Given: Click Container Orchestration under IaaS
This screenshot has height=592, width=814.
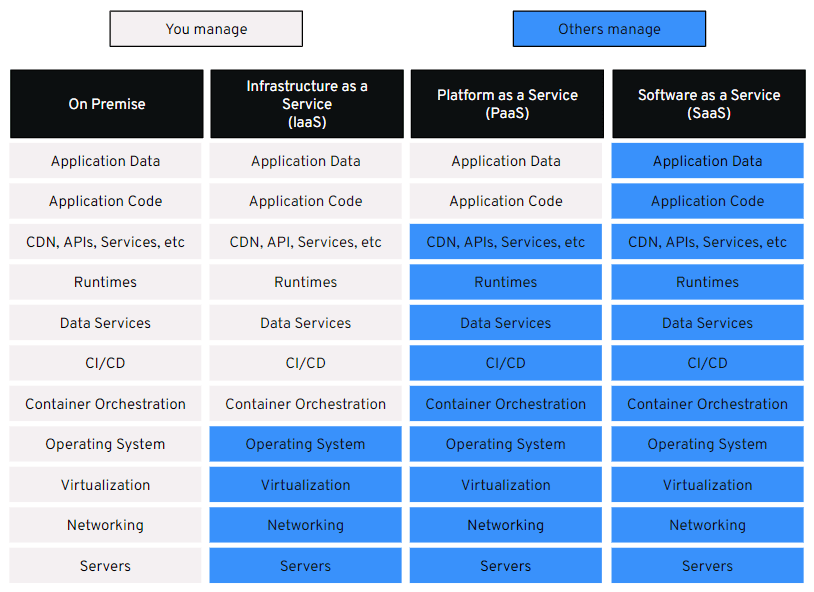Looking at the screenshot, I should point(306,403).
